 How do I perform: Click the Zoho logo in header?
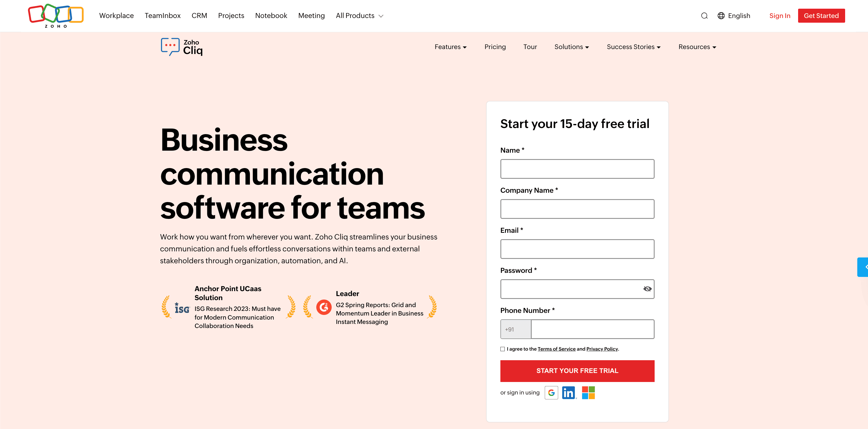pyautogui.click(x=56, y=15)
